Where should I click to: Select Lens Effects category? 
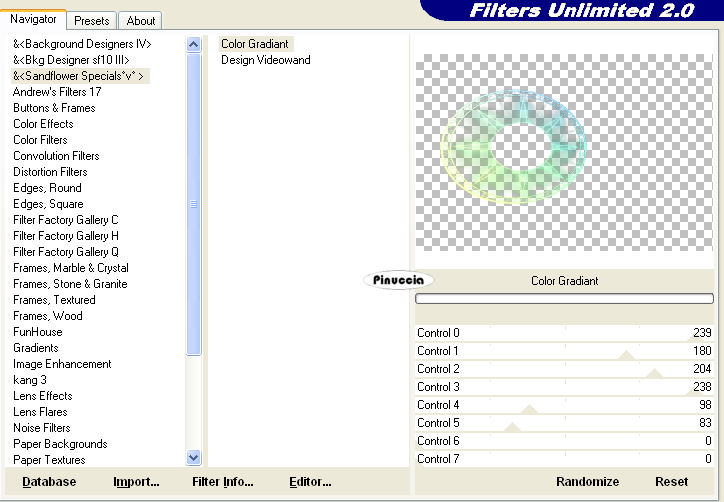[x=42, y=396]
